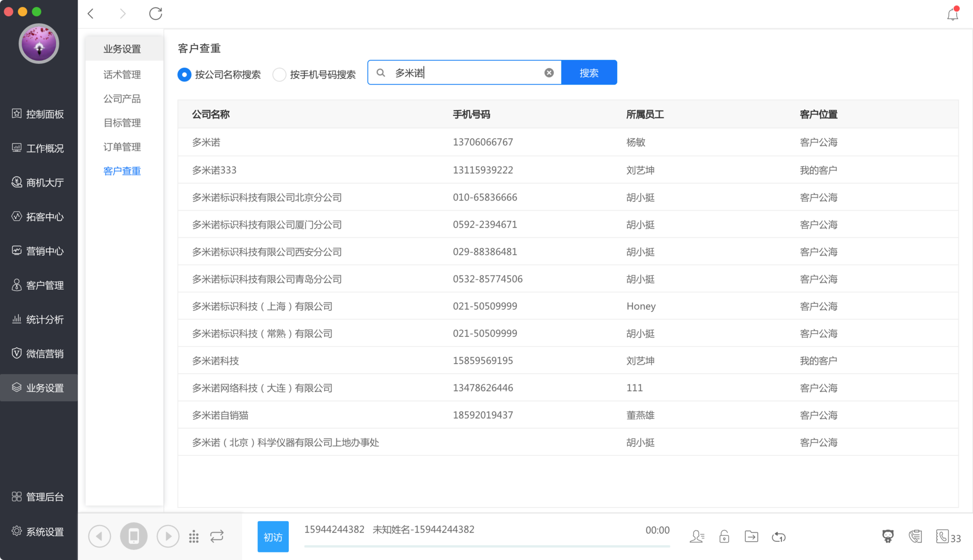Click the search input containing 多米诺
Viewport: 973px width, 560px height.
(x=465, y=73)
